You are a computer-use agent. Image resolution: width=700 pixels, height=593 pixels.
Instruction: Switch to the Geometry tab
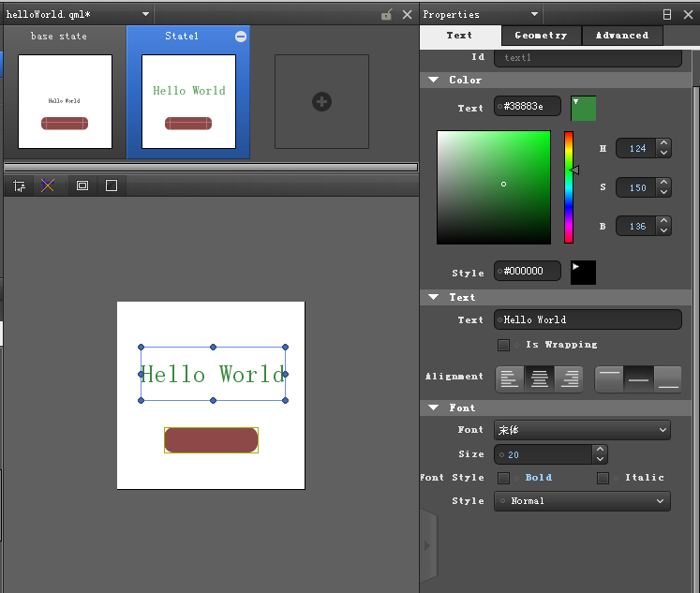pyautogui.click(x=541, y=36)
